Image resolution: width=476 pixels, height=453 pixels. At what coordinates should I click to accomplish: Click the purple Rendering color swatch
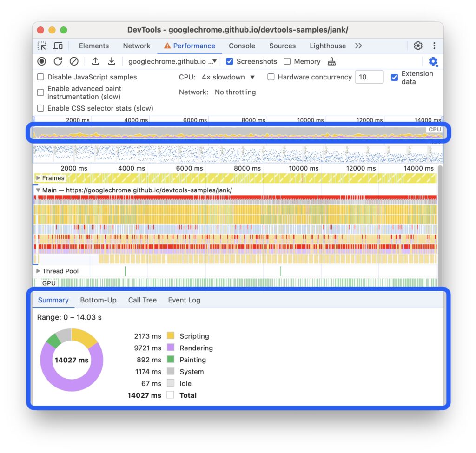point(171,348)
